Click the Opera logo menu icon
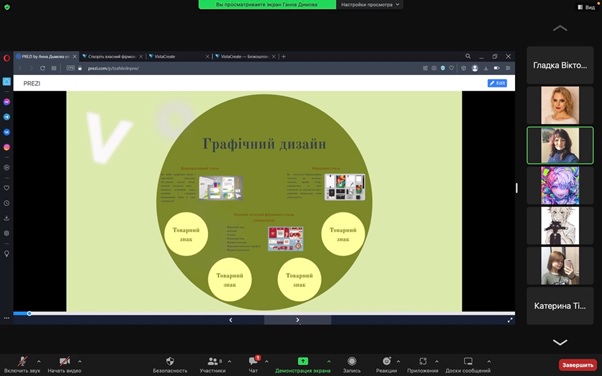Image resolution: width=602 pixels, height=376 pixels. [x=7, y=58]
